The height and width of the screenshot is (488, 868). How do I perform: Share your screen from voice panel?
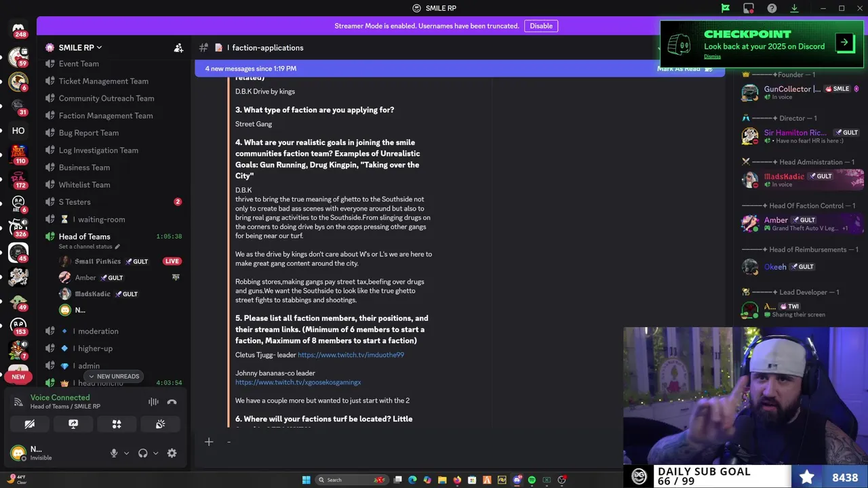click(73, 424)
